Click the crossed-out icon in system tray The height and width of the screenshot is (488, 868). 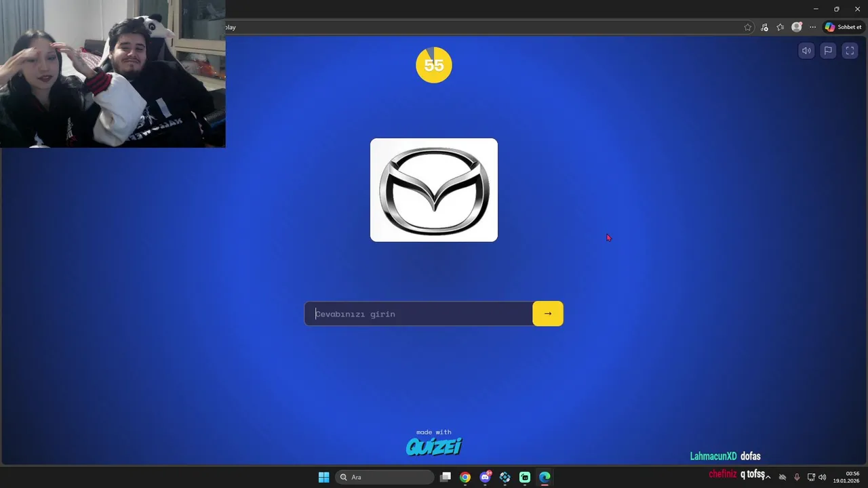783,477
